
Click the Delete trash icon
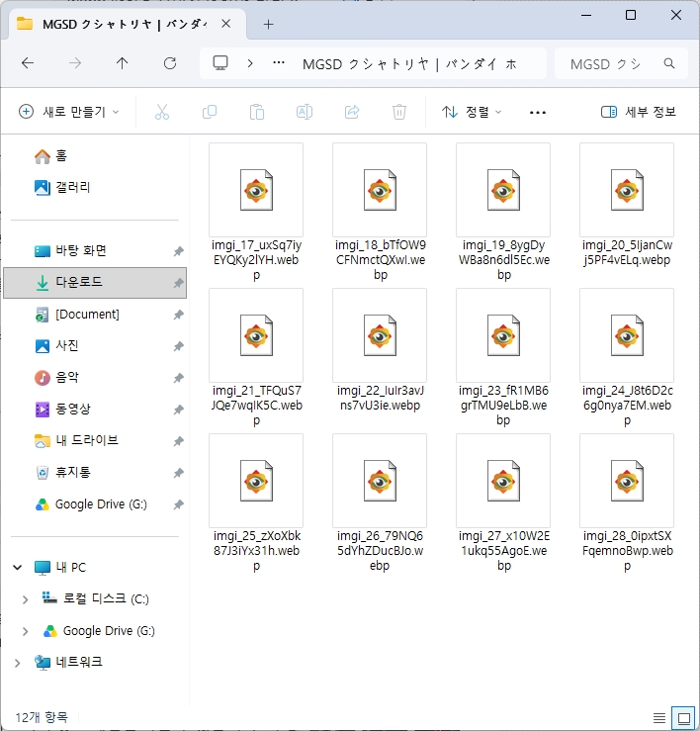(399, 112)
